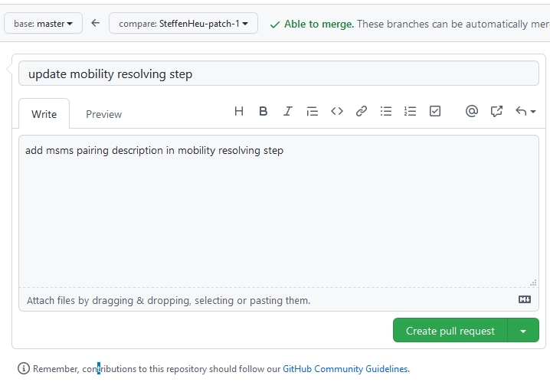This screenshot has height=392, width=550.
Task: Click the text area resize handle
Action: pos(533,283)
